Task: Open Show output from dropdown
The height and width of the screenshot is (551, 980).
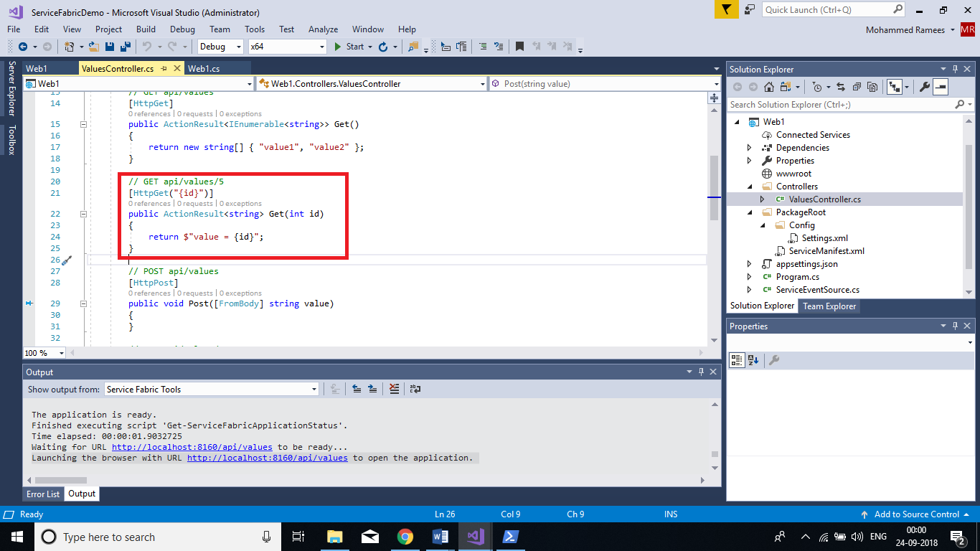Action: (211, 389)
